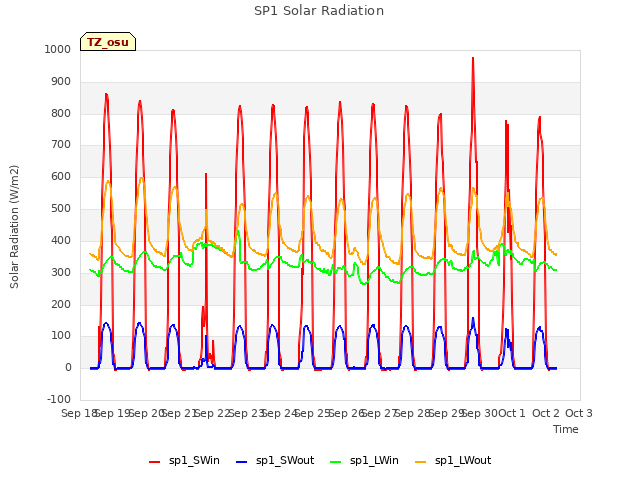Click the -100 y-axis tick label
640x480 pixels.
59,399
